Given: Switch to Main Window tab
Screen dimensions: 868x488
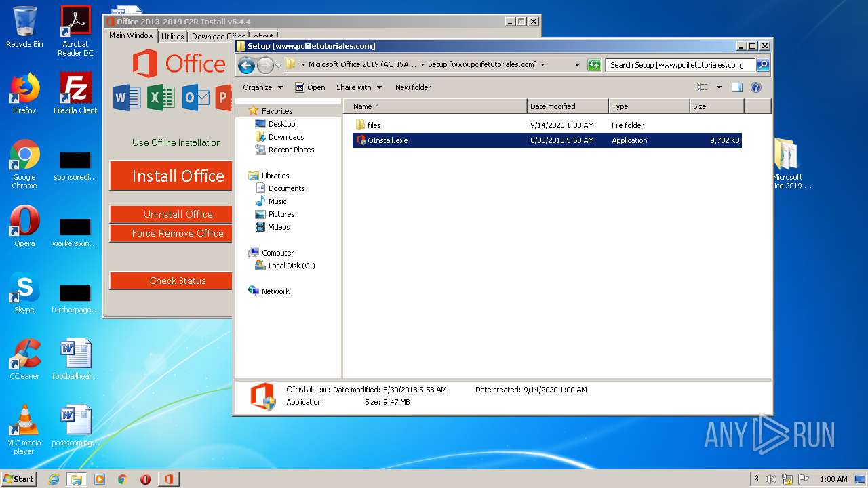Looking at the screenshot, I should click(x=132, y=36).
